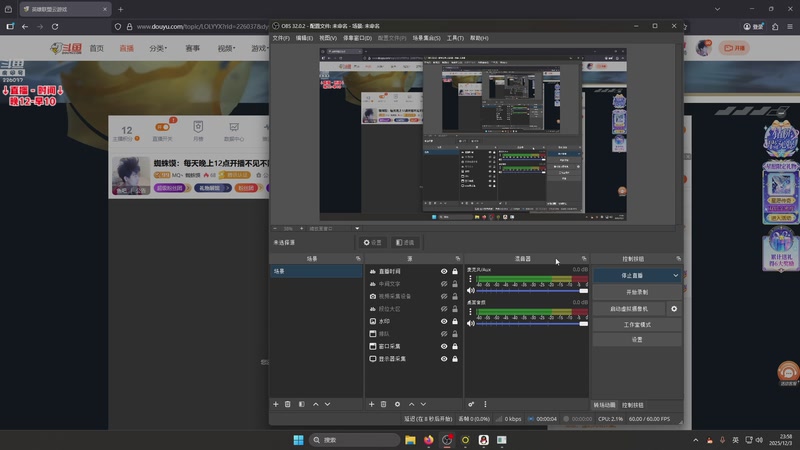Hide the 直播时间 source via eye icon
The image size is (800, 450).
tap(444, 272)
